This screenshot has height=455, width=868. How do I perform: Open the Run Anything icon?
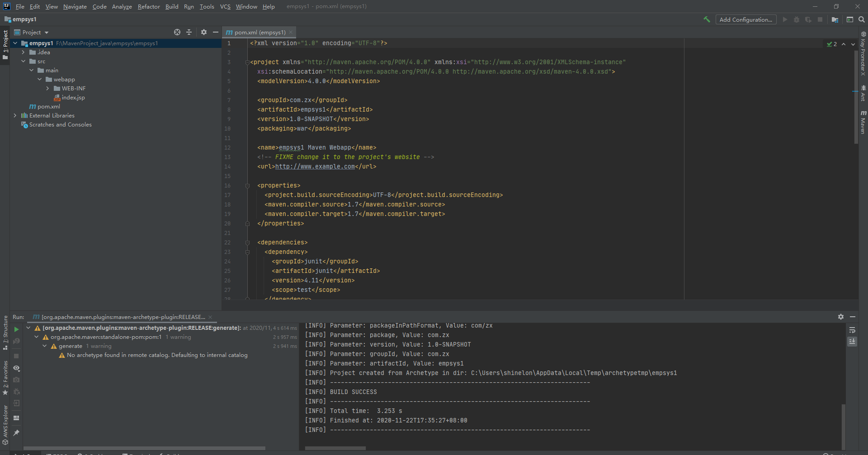[850, 19]
